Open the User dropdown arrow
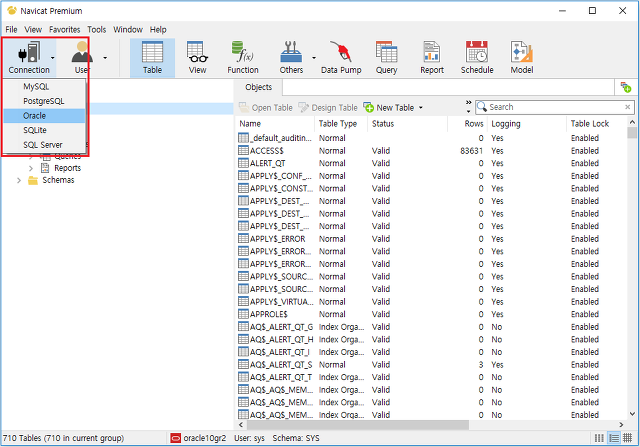The height and width of the screenshot is (447, 640). pyautogui.click(x=105, y=58)
